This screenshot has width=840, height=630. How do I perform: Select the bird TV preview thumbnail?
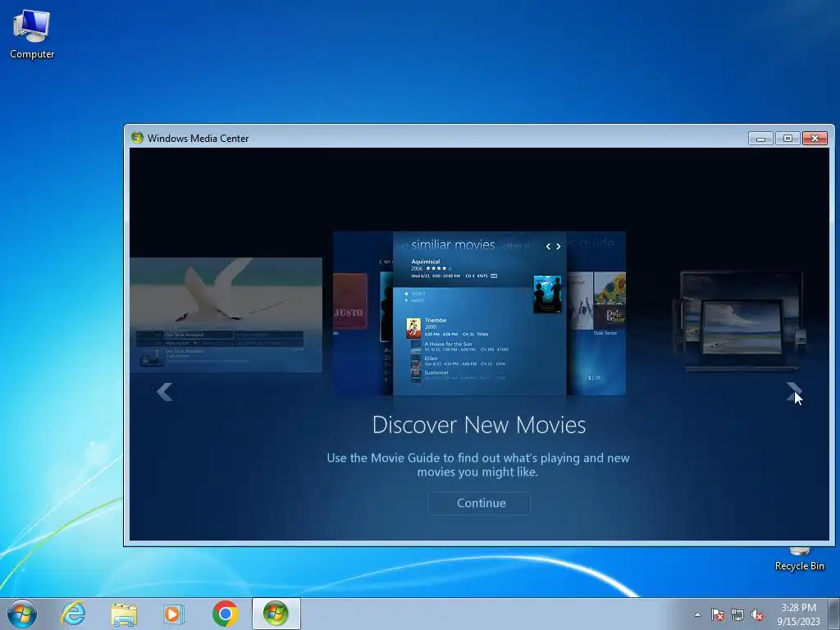point(226,314)
